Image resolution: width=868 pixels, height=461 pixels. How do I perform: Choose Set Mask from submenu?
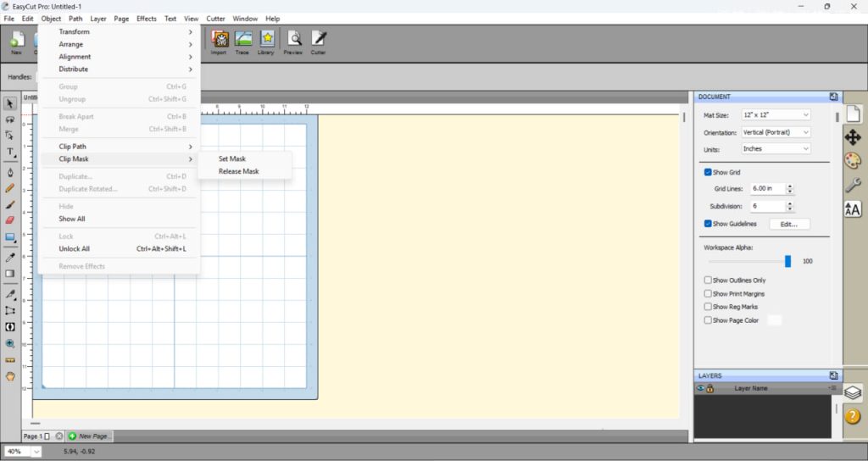point(232,158)
